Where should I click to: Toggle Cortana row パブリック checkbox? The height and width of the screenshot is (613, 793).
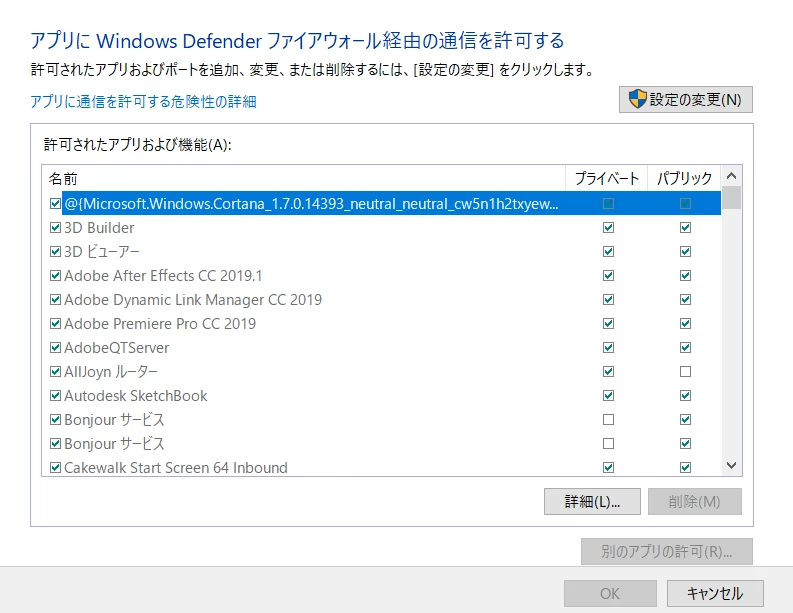[685, 203]
